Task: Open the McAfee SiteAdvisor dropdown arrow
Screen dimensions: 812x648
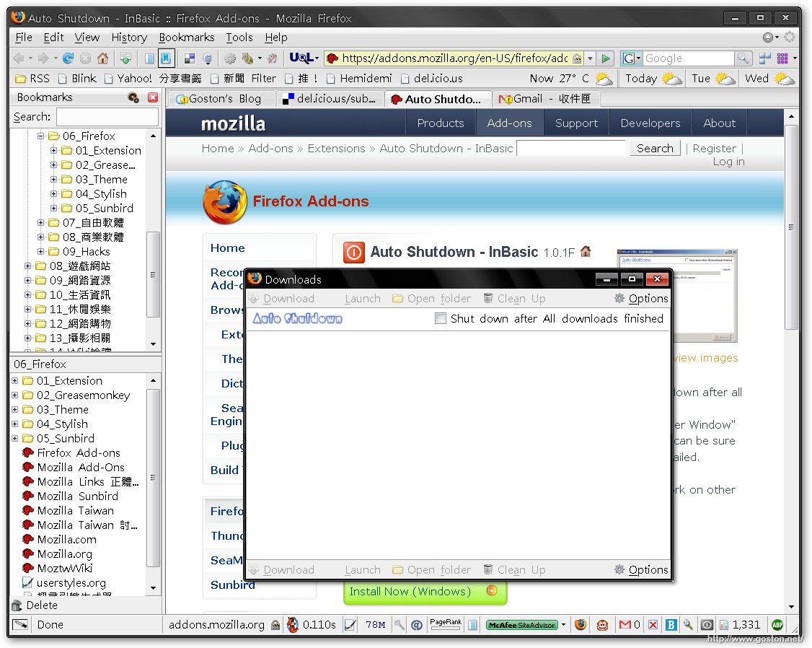Action: pos(563,625)
